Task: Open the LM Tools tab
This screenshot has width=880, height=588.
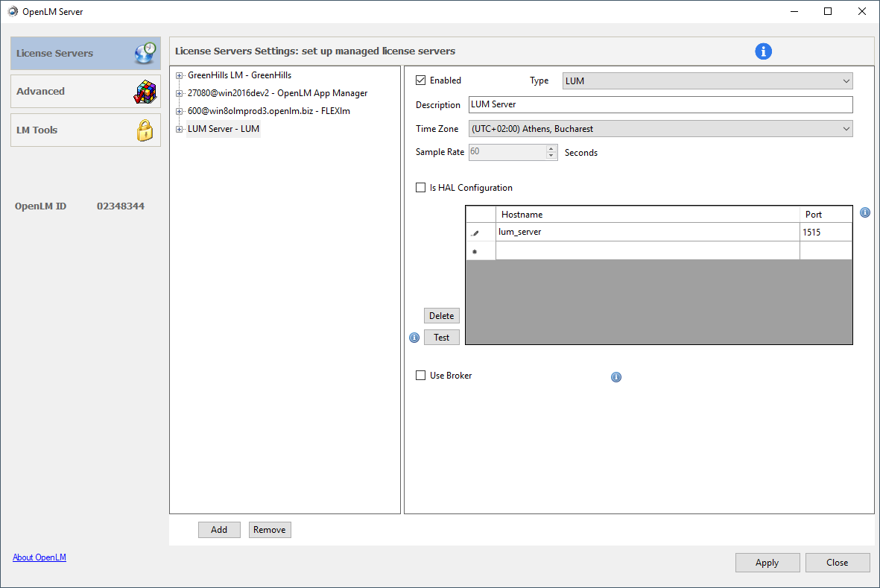Action: pyautogui.click(x=85, y=130)
